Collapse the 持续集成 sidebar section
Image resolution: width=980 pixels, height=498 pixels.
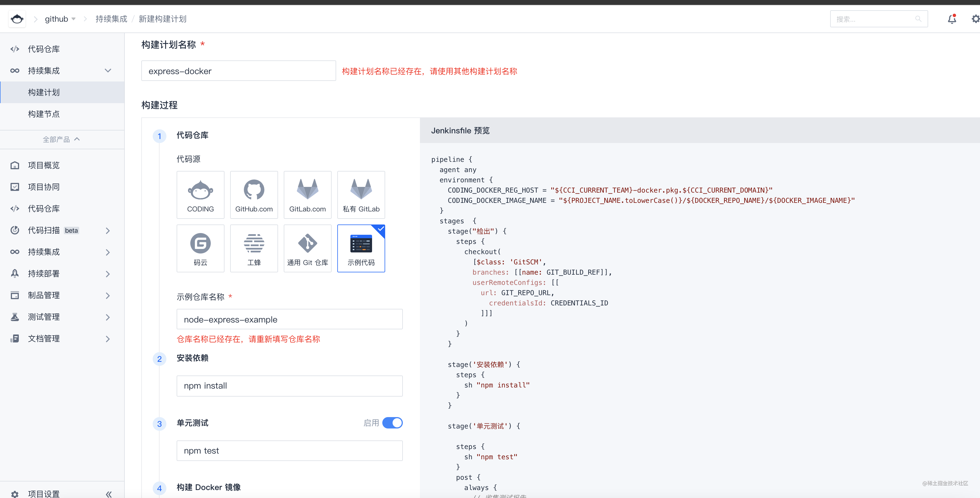point(62,71)
